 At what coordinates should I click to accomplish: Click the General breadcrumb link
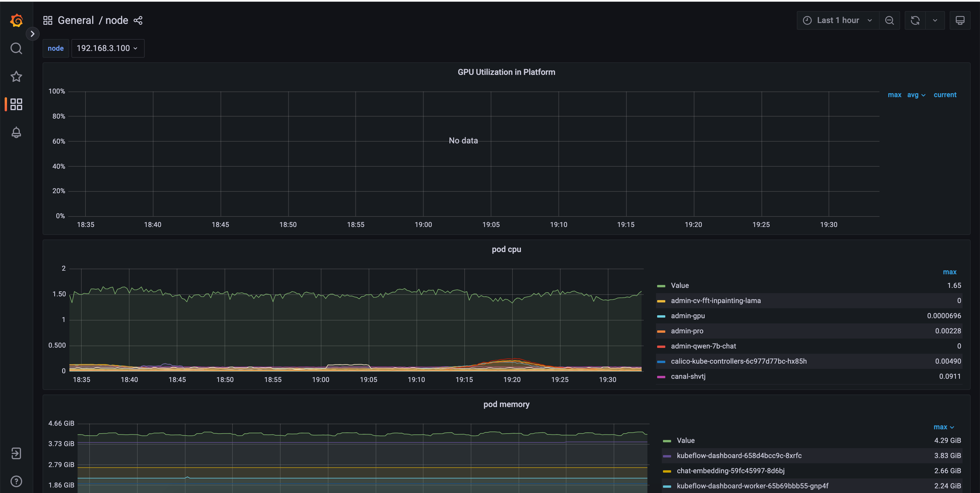76,20
